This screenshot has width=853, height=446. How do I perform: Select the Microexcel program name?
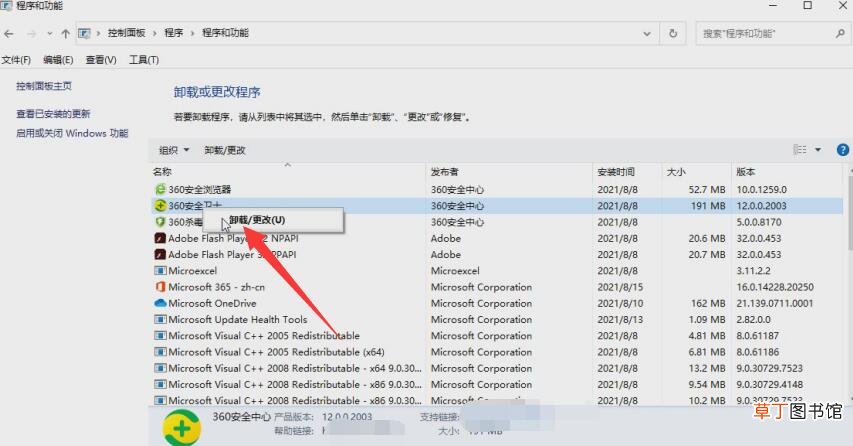(x=193, y=270)
